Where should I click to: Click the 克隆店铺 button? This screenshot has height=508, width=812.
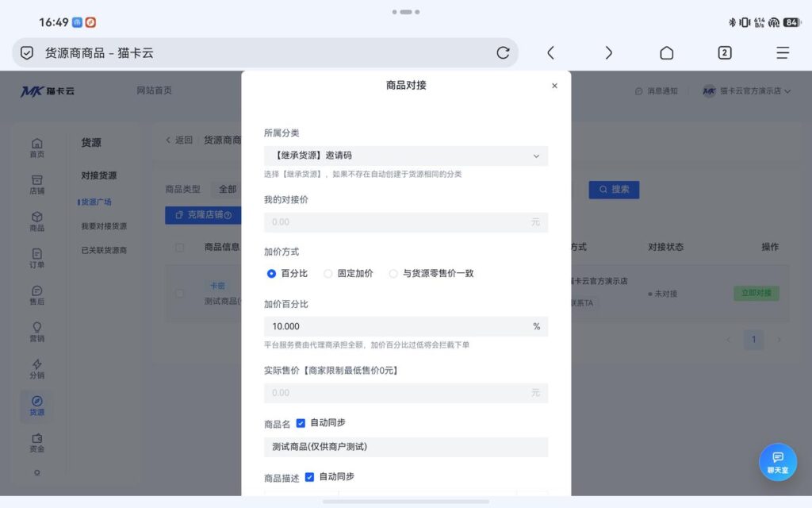(204, 214)
